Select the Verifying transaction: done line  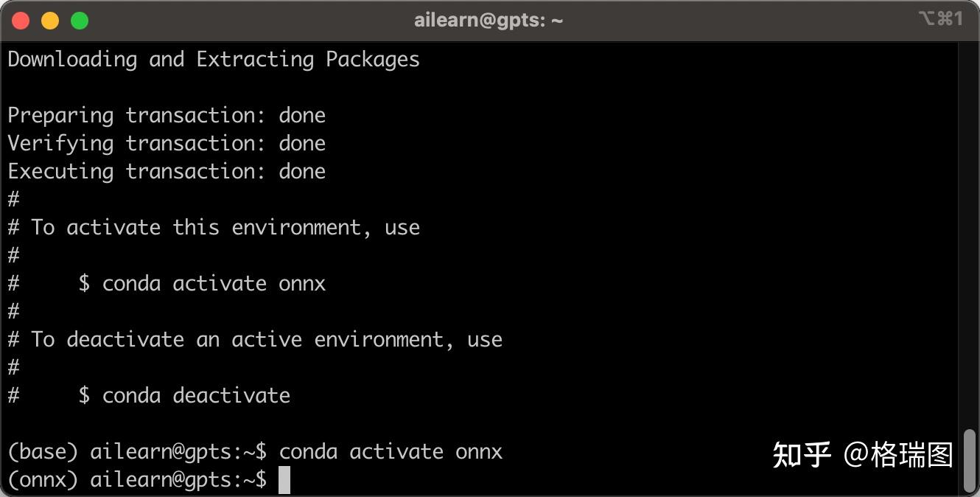pyautogui.click(x=167, y=144)
